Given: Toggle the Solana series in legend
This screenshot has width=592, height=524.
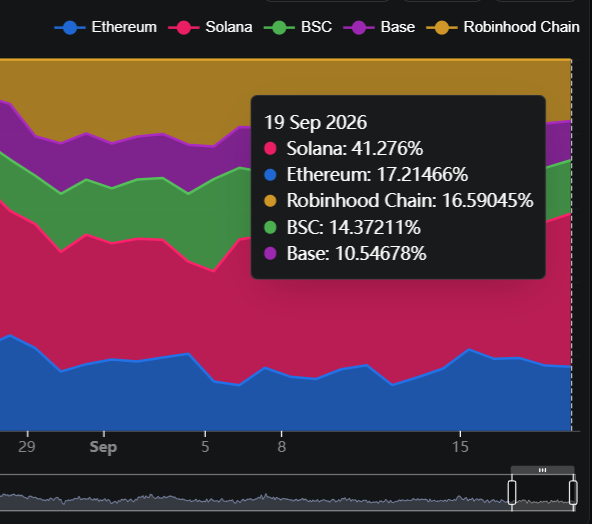Looking at the screenshot, I should point(210,27).
